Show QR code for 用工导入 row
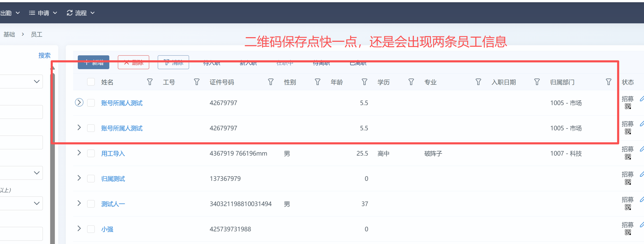Image resolution: width=644 pixels, height=244 pixels. coord(628,157)
